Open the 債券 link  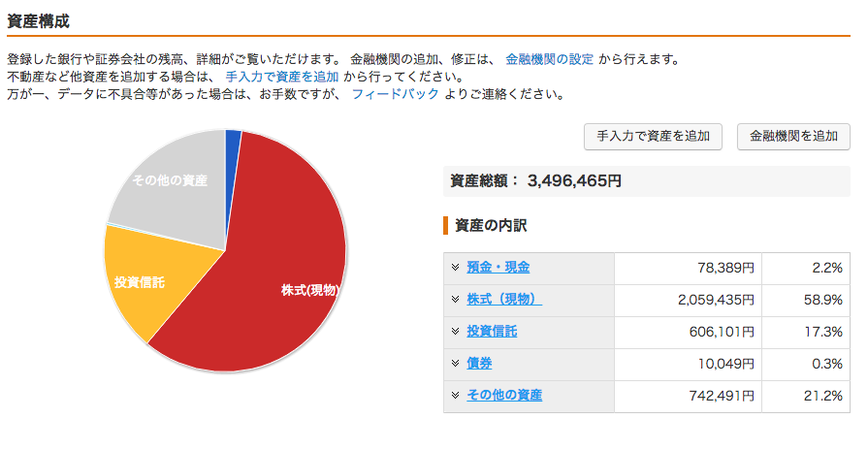pyautogui.click(x=479, y=364)
